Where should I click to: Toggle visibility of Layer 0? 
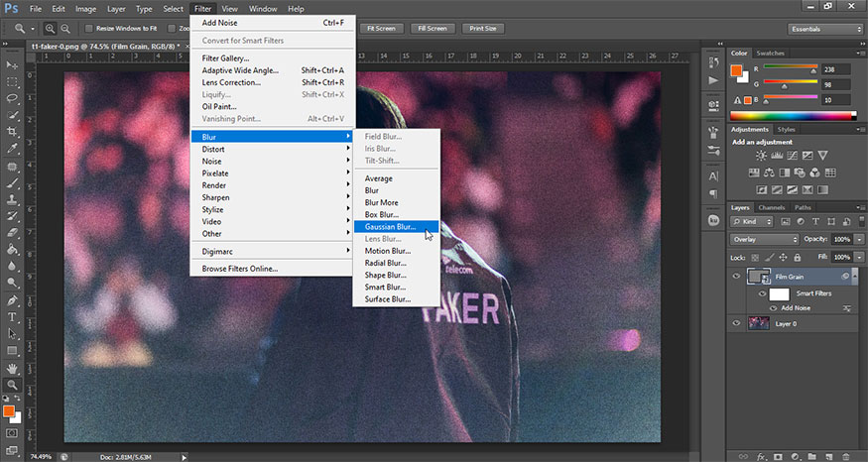pyautogui.click(x=736, y=322)
